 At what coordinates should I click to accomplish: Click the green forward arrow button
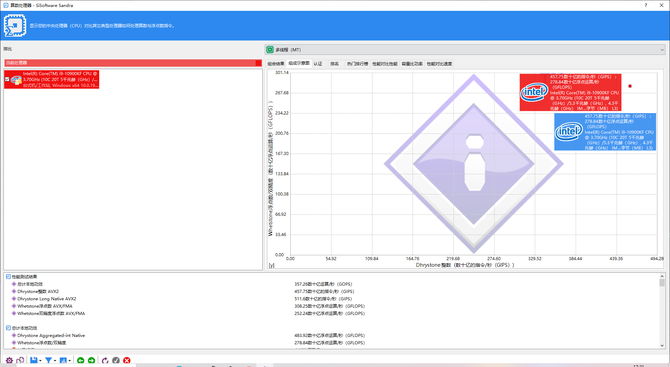point(91,361)
